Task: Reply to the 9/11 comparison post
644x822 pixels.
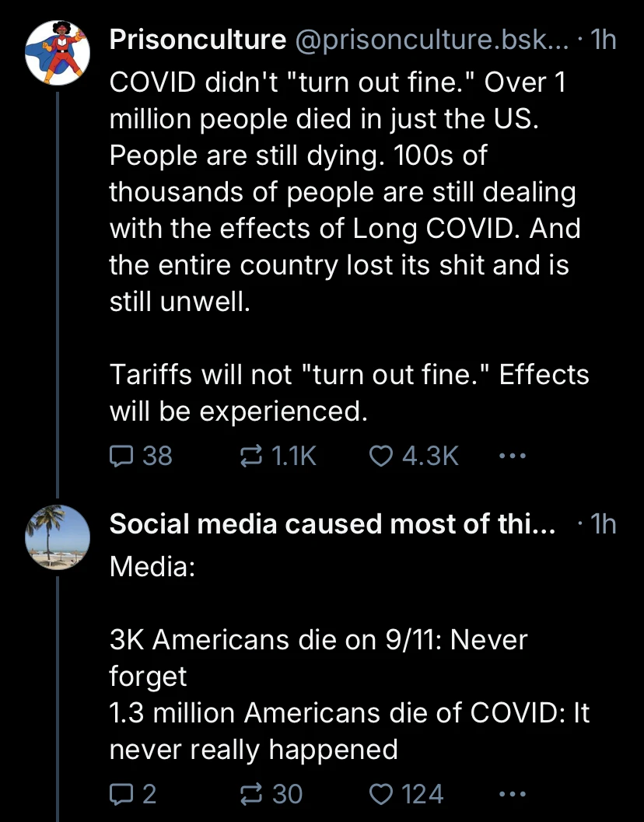Action: point(122,793)
